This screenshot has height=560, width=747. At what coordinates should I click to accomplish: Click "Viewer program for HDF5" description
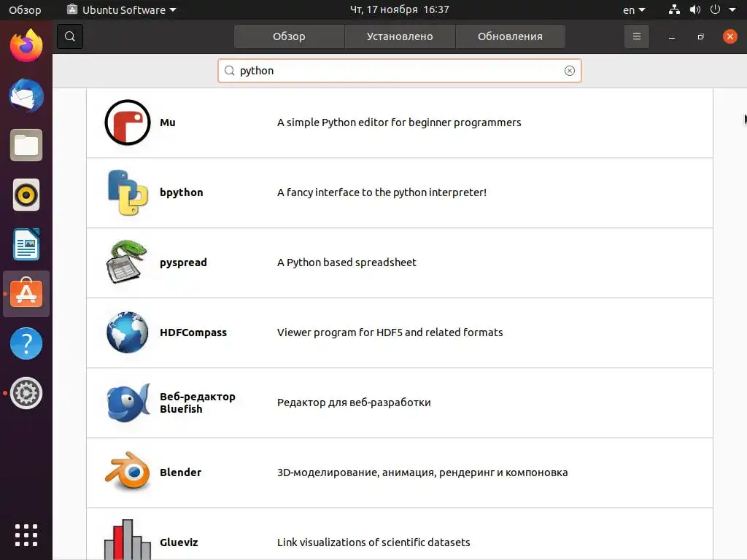(x=390, y=332)
